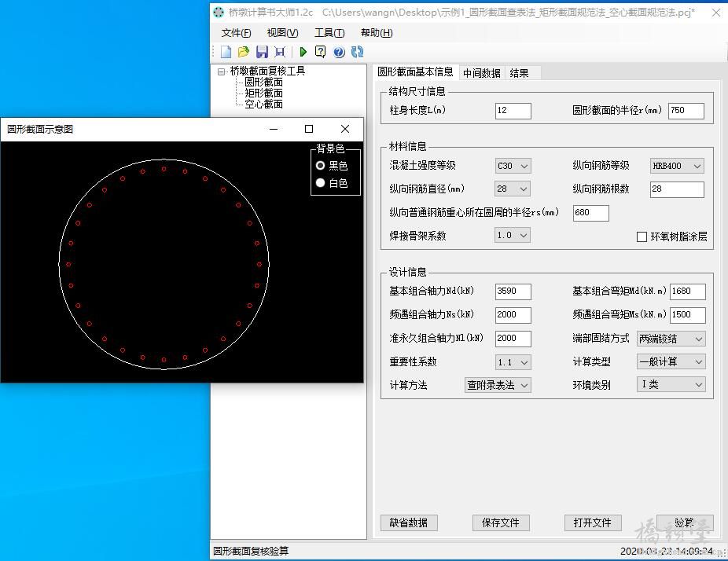Click the question speech-bubble toolbar icon
The height and width of the screenshot is (561, 728).
click(320, 52)
